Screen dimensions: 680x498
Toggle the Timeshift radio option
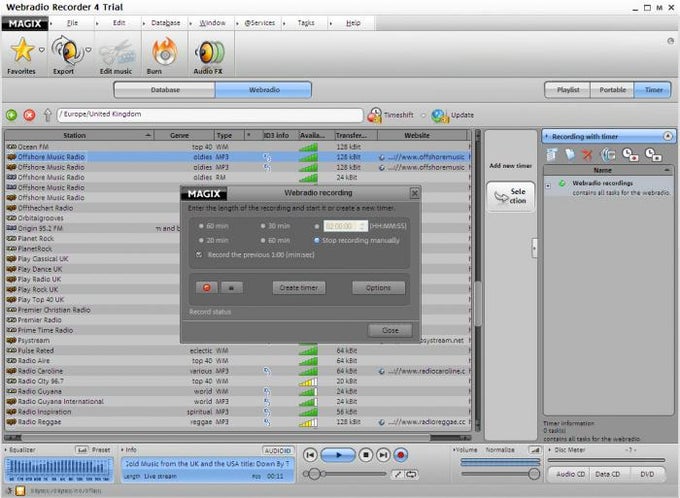click(x=423, y=115)
